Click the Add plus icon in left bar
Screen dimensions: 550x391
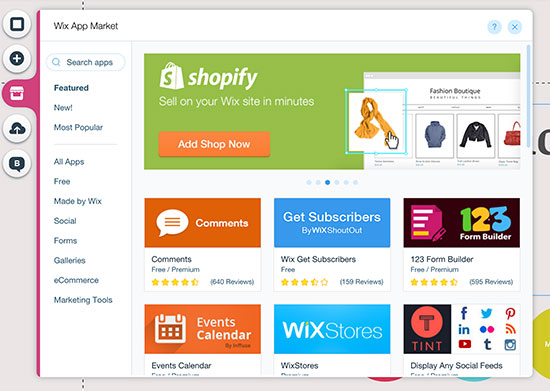click(17, 58)
